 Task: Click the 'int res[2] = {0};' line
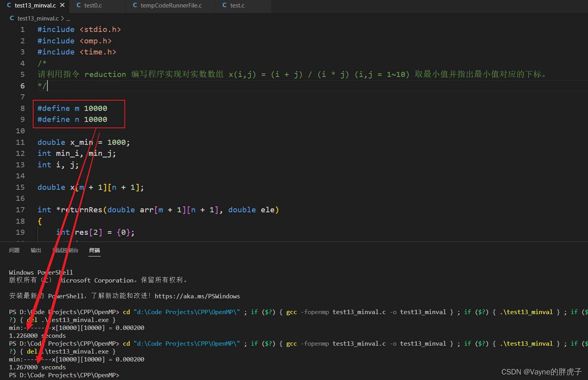(95, 232)
